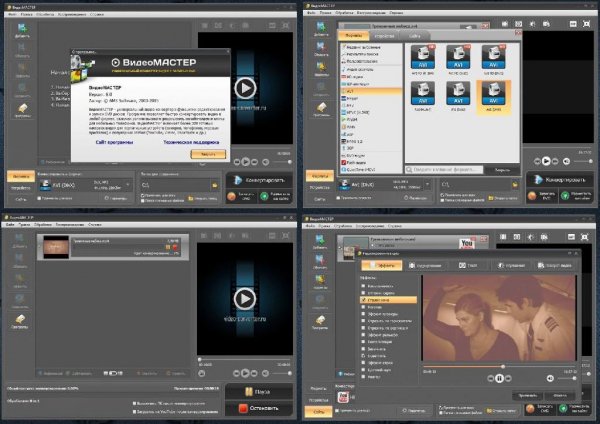Click the Отмена button in the effects editor
Screen dimensions: 600x424
click(560, 395)
